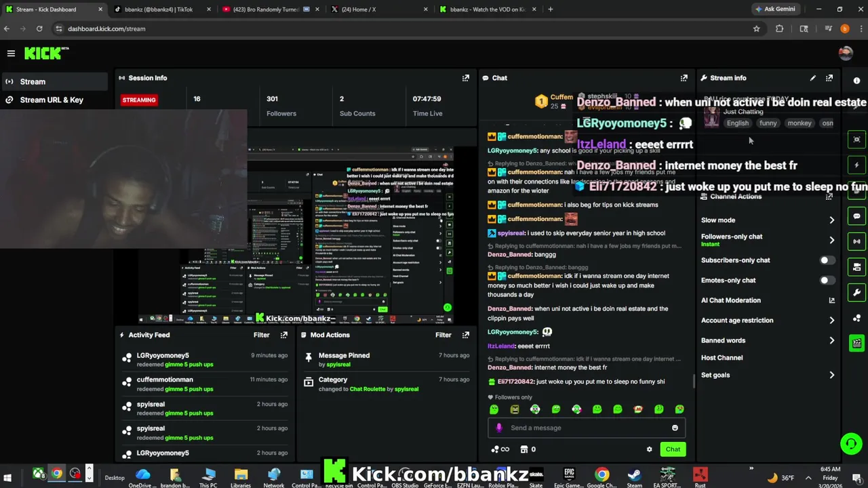Image resolution: width=868 pixels, height=488 pixels.
Task: Switch to the YouTube Bro Randomly Turned tab
Action: coord(270,9)
